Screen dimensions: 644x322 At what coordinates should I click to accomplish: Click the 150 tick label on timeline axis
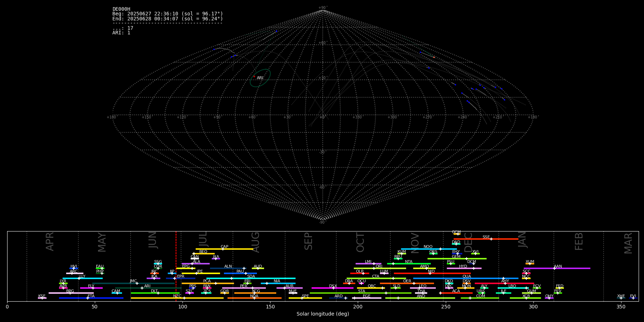270,307
